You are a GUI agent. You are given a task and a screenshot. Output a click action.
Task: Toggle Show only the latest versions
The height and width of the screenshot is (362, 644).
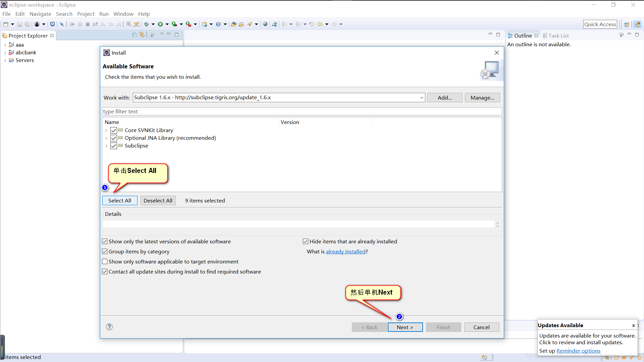tap(105, 241)
